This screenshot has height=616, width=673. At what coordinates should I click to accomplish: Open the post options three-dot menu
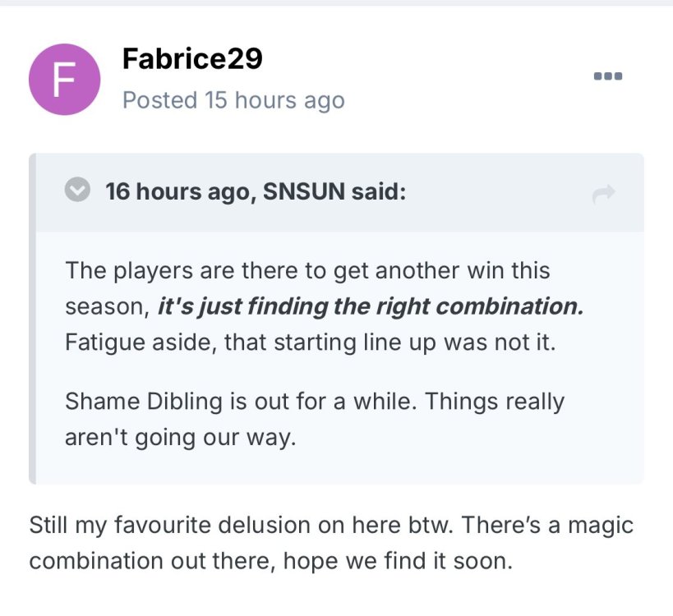pyautogui.click(x=608, y=76)
